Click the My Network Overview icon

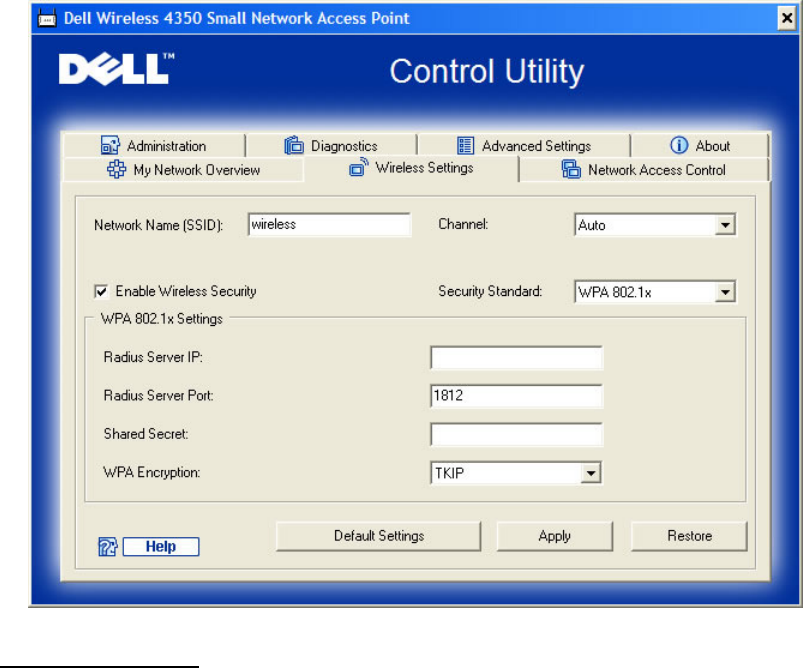(x=116, y=169)
